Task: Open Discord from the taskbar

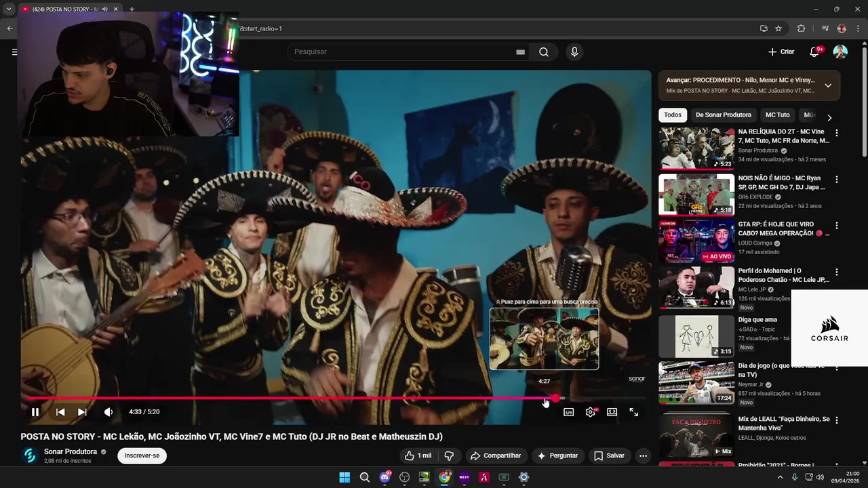Action: pyautogui.click(x=385, y=477)
